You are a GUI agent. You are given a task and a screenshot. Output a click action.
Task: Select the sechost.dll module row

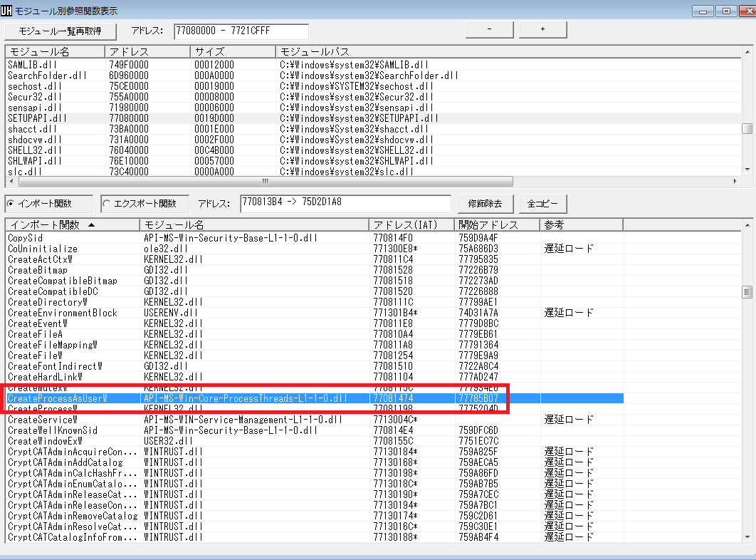[374, 86]
